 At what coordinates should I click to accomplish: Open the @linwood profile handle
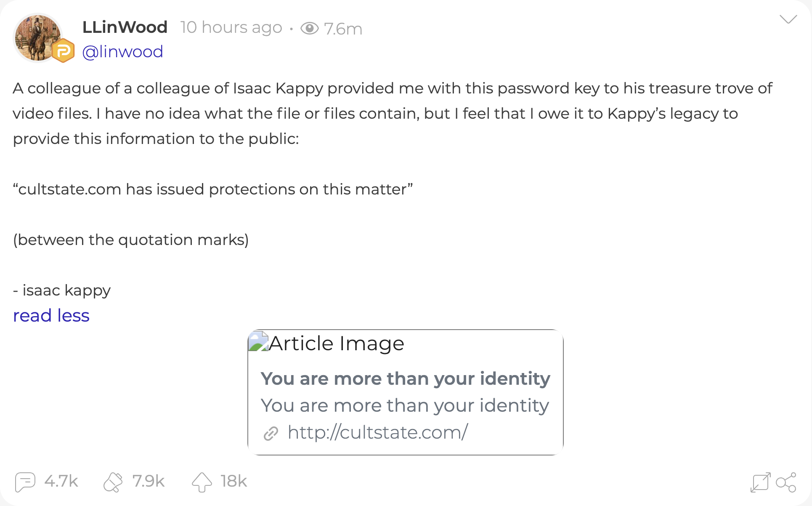[122, 51]
